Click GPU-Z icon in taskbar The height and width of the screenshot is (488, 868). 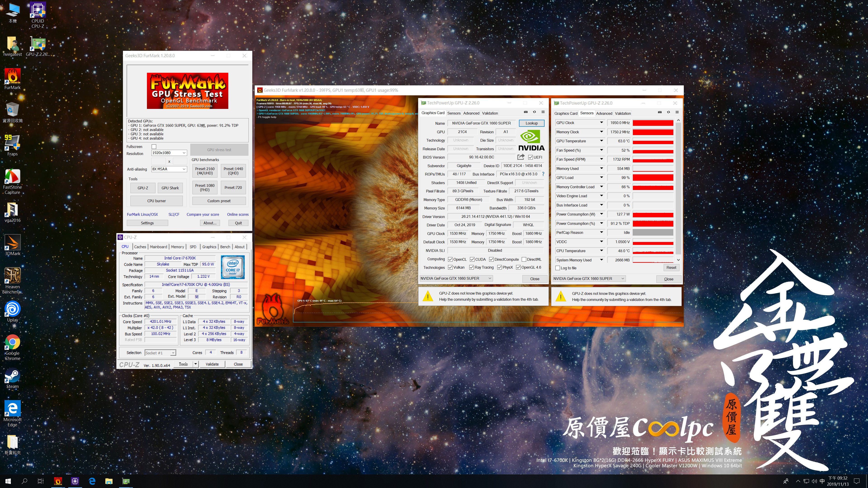click(126, 481)
